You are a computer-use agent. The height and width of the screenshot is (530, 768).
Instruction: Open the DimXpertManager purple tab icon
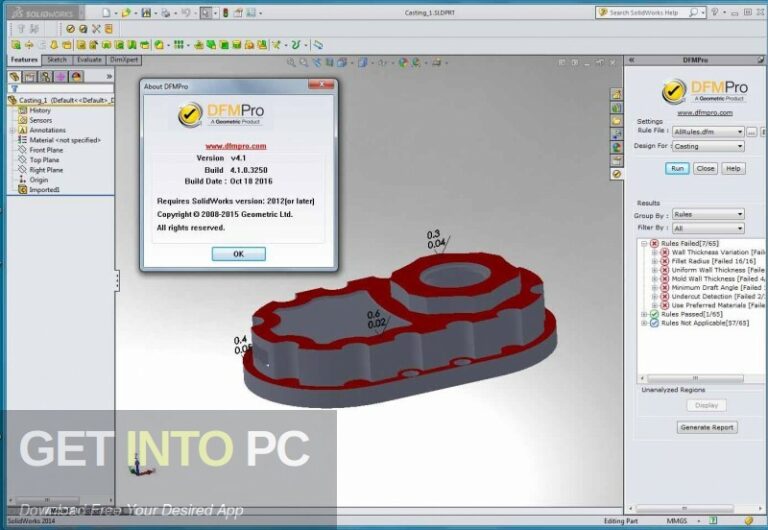click(61, 76)
